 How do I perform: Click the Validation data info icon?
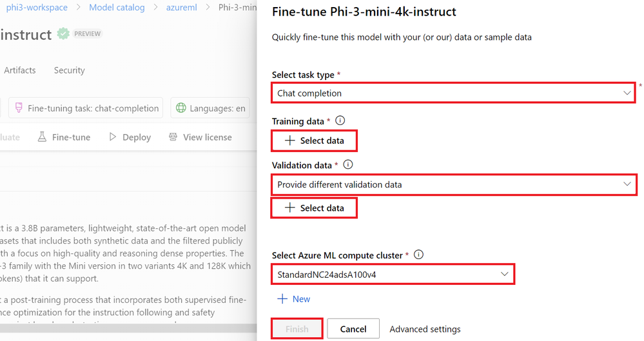pyautogui.click(x=348, y=165)
